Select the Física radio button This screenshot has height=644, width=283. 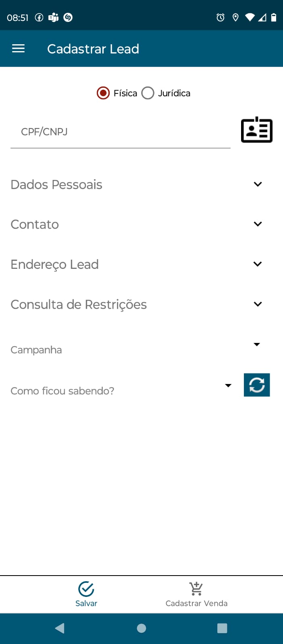coord(103,93)
